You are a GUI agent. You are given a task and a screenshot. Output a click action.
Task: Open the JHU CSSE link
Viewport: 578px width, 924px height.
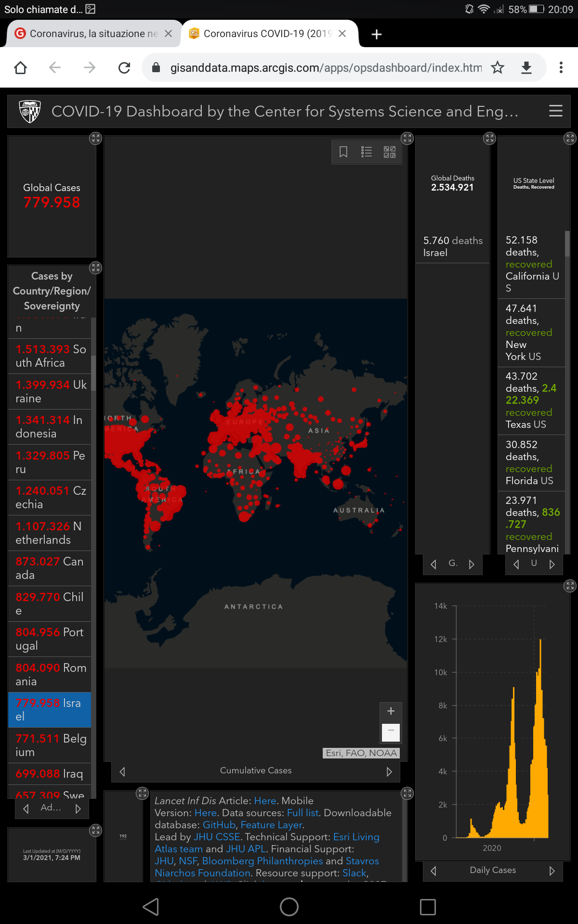pyautogui.click(x=217, y=837)
